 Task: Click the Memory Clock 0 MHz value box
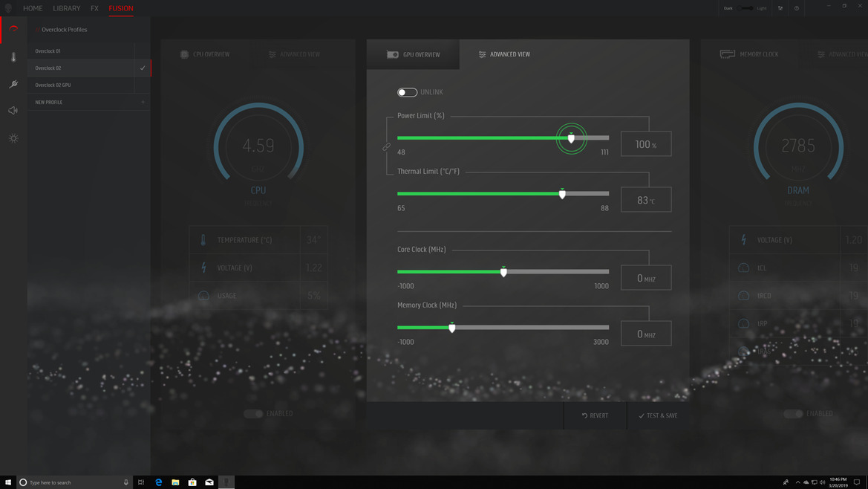tap(646, 334)
